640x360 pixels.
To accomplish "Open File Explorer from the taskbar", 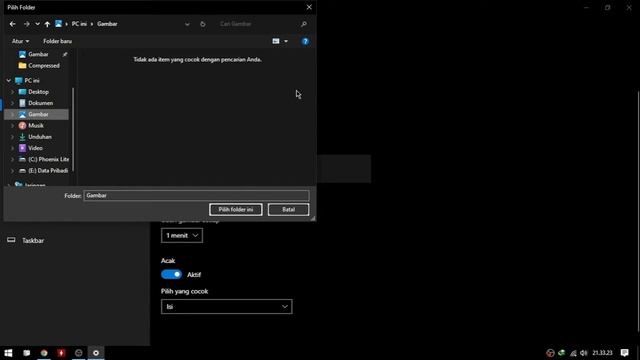I will point(27,353).
